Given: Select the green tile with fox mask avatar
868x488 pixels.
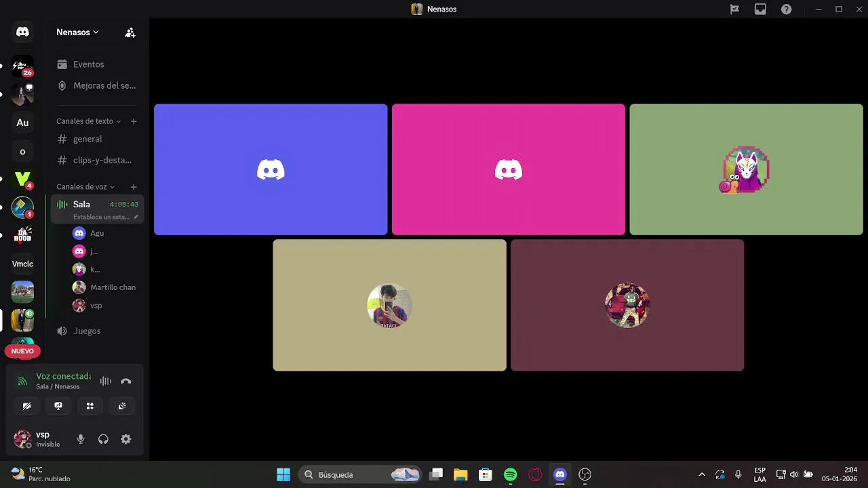Looking at the screenshot, I should [x=746, y=169].
